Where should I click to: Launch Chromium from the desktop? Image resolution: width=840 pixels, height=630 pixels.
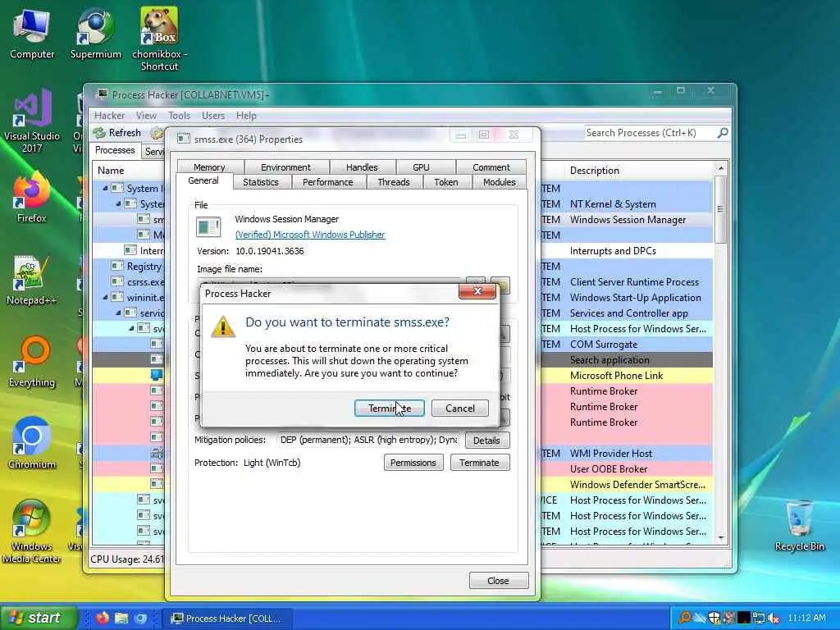(32, 444)
